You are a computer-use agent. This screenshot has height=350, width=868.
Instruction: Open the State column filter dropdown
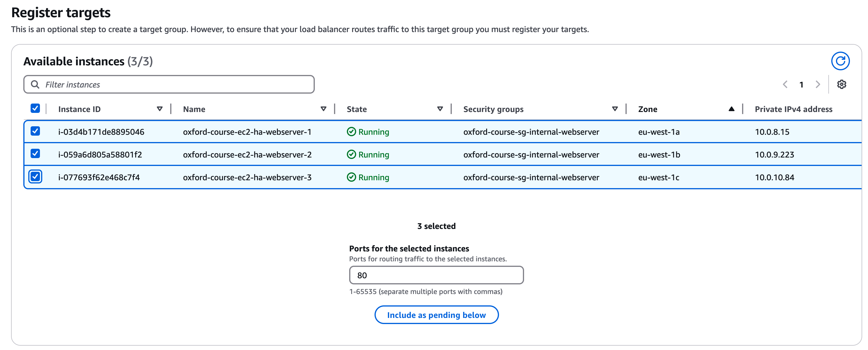tap(440, 109)
